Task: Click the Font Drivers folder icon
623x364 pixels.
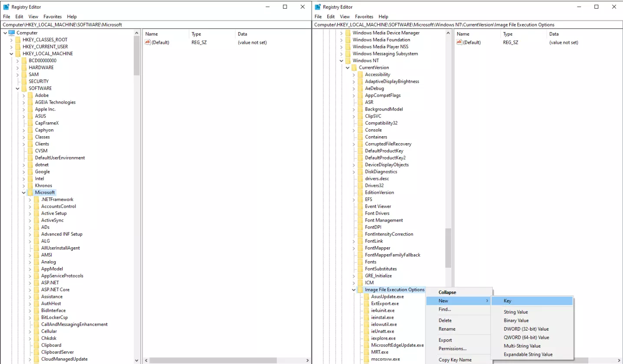Action: pos(360,213)
